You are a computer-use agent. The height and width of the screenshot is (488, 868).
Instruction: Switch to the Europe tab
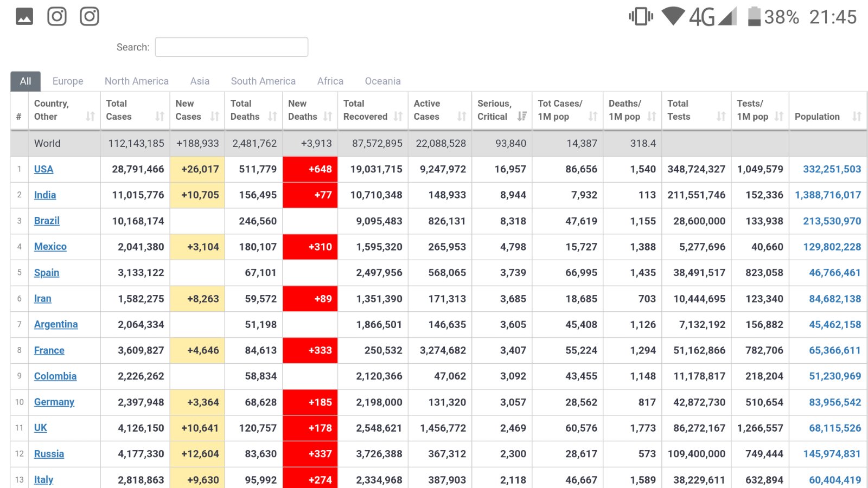coord(68,81)
